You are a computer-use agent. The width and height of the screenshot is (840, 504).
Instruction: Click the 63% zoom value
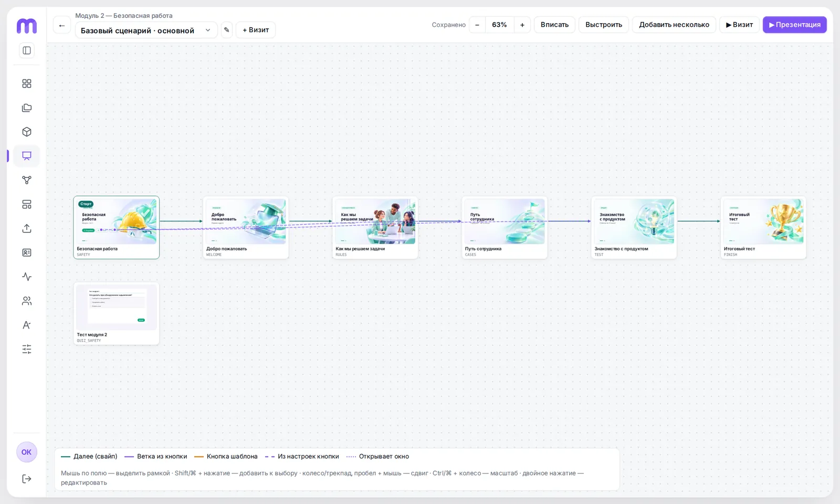pyautogui.click(x=500, y=25)
